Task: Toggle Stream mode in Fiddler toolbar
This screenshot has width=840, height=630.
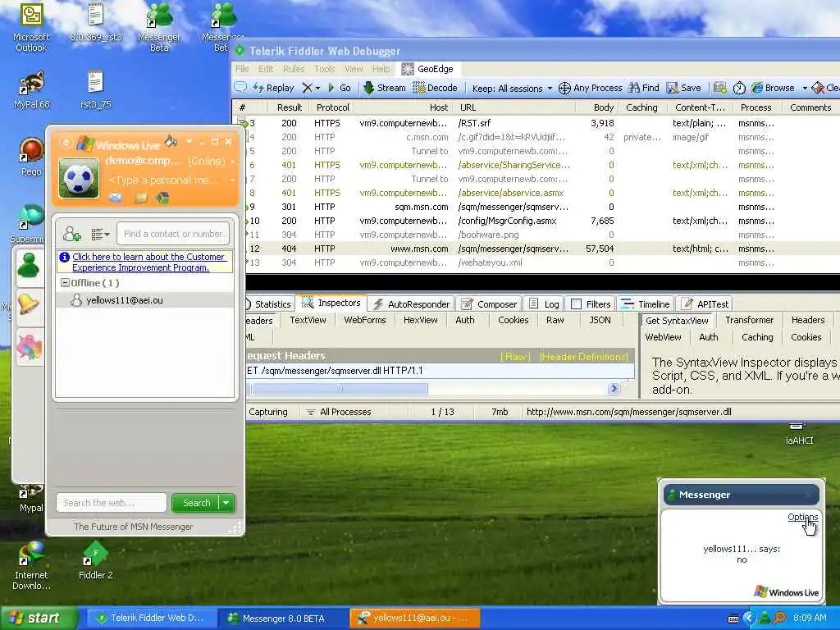Action: [384, 88]
